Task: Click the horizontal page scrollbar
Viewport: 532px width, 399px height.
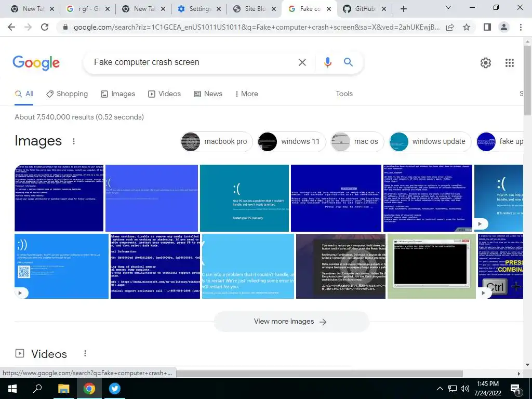Action: (319, 373)
